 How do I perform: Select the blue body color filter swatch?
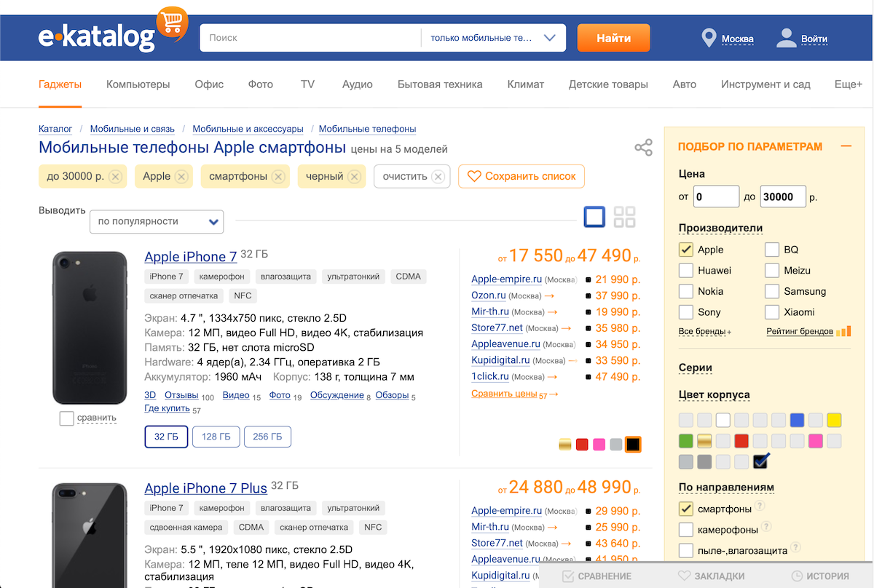[798, 420]
